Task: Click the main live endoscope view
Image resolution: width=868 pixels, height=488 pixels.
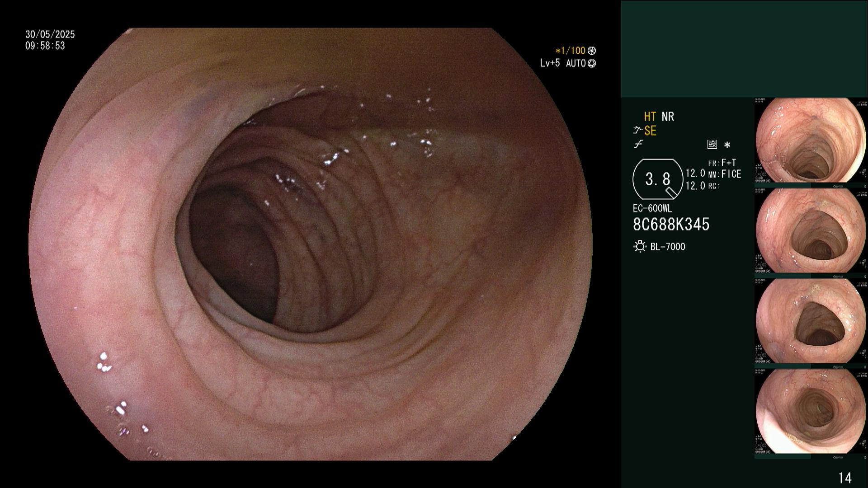Action: pos(311,244)
